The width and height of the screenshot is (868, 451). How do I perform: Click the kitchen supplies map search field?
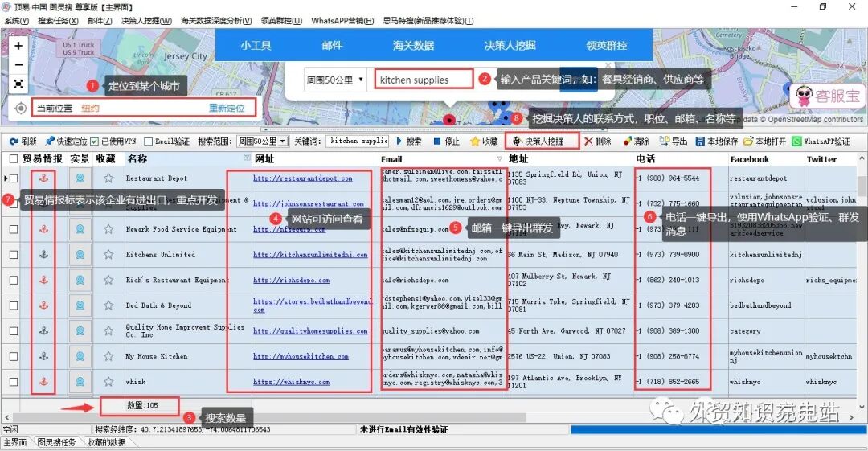pyautogui.click(x=424, y=80)
